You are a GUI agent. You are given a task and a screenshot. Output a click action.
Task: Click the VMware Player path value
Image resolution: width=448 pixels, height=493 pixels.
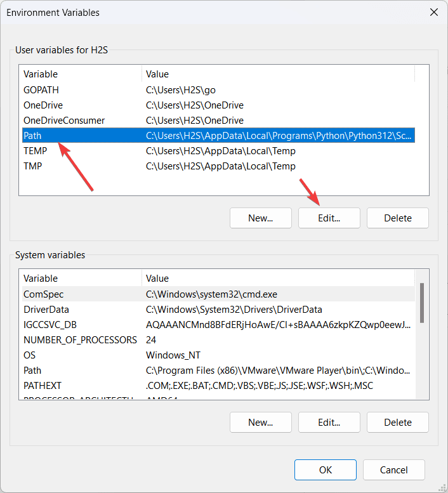click(x=278, y=371)
